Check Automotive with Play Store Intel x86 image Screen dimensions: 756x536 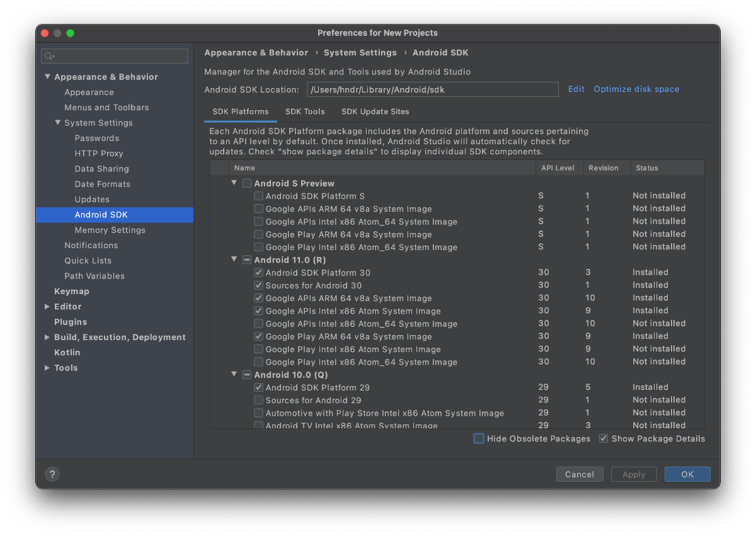tap(258, 413)
